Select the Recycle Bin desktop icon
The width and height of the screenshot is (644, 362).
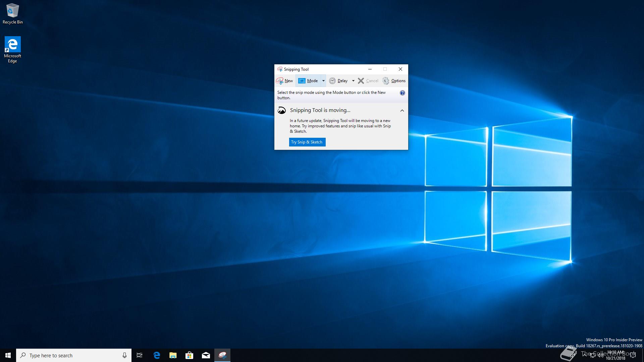click(x=13, y=14)
